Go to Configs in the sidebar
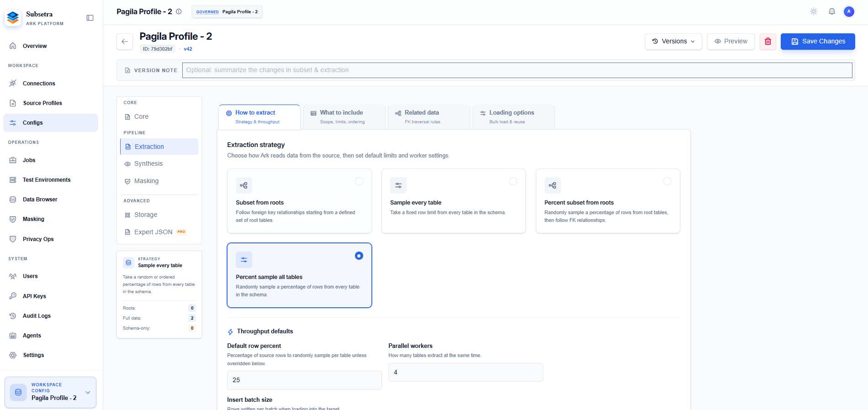This screenshot has height=410, width=868. pos(51,123)
